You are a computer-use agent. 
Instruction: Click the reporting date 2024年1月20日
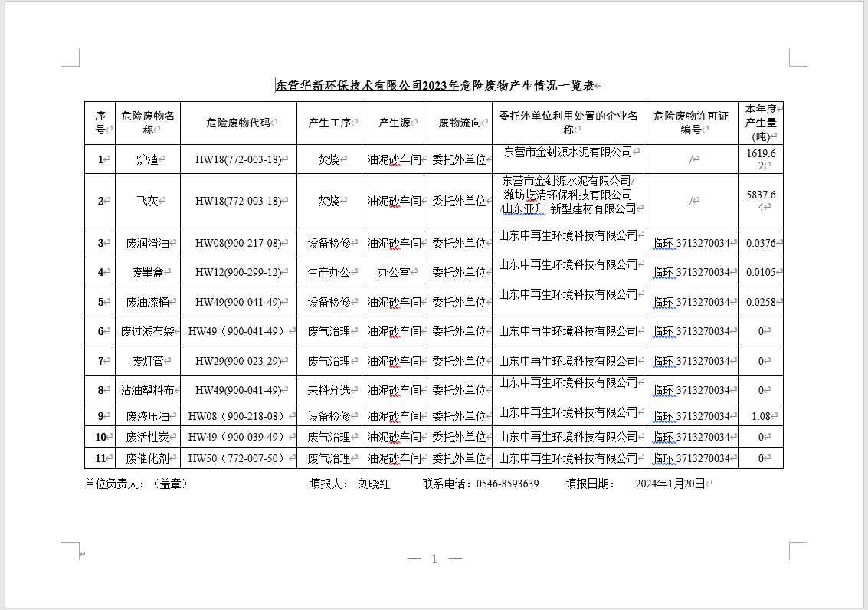coord(670,484)
